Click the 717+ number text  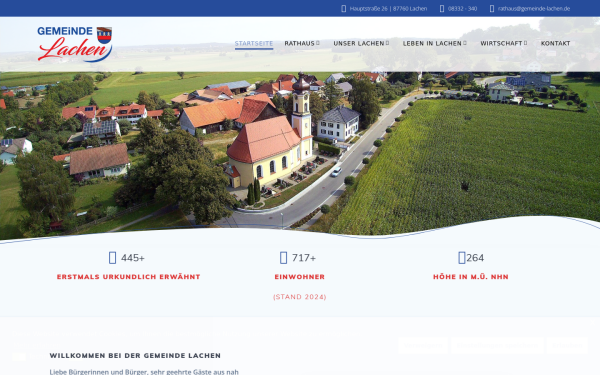pos(304,258)
